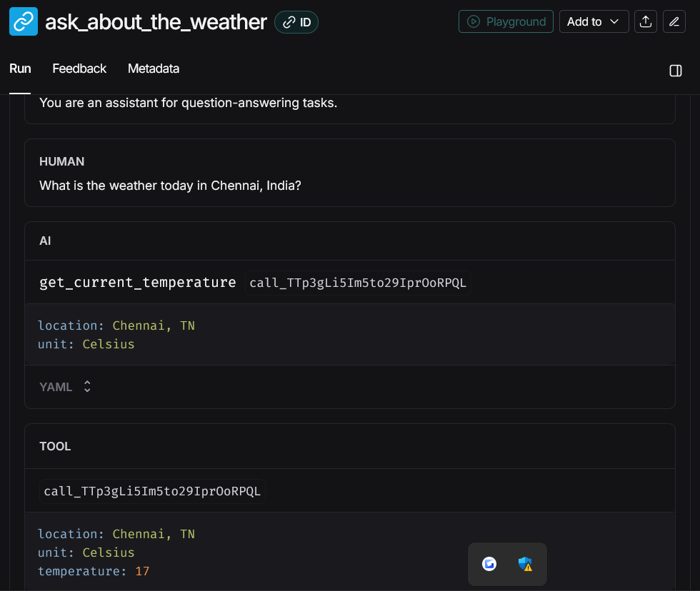Image resolution: width=700 pixels, height=591 pixels.
Task: Select the get_current_temperature function name
Action: point(137,283)
